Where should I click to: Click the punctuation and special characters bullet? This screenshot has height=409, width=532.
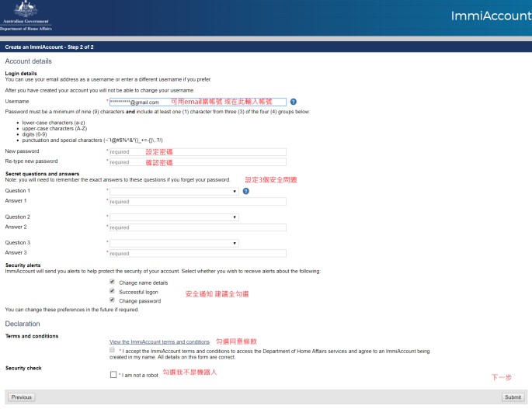(92, 140)
